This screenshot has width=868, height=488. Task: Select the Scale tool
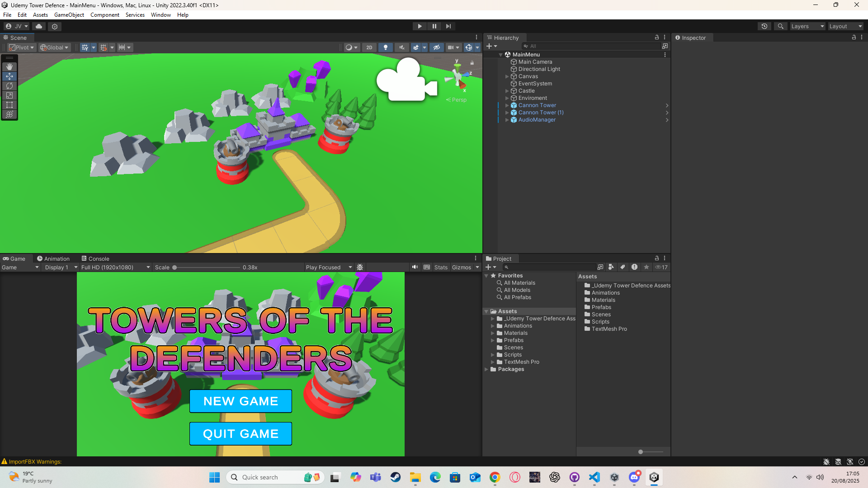click(x=9, y=95)
